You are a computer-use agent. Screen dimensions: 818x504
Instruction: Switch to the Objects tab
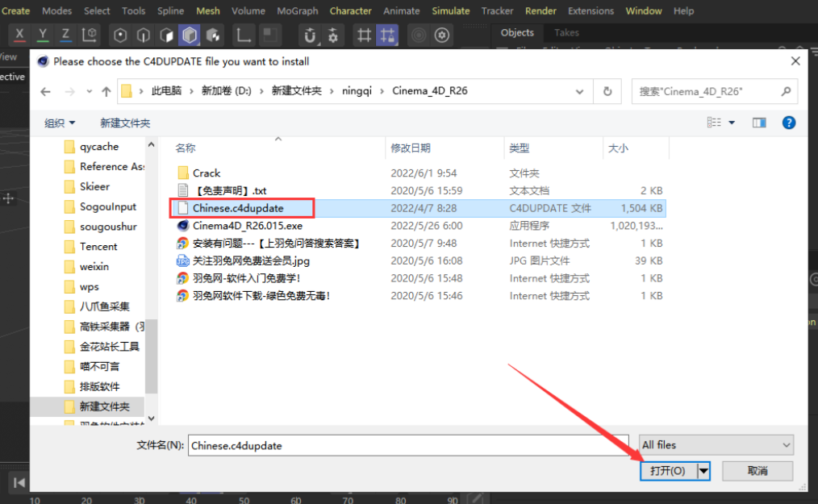pos(517,32)
